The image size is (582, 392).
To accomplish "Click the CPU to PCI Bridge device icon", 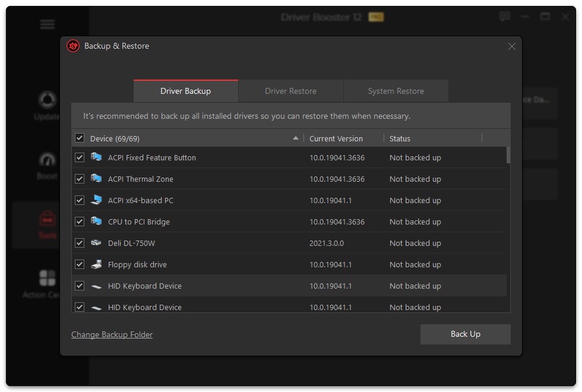I will point(96,221).
